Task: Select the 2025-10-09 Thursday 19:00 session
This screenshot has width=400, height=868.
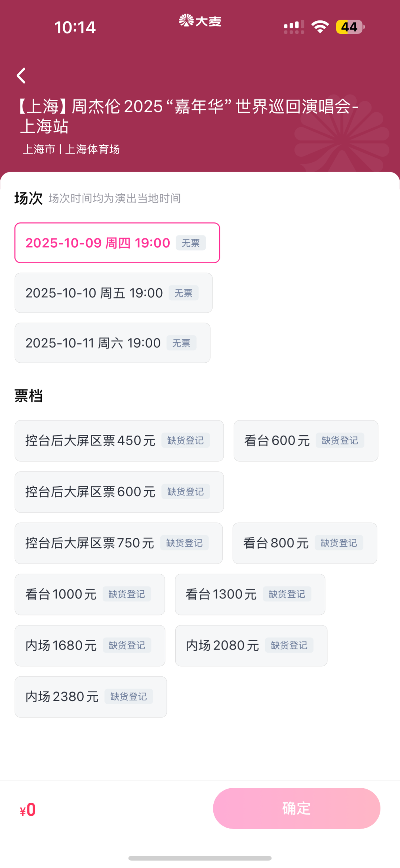Action: pos(117,243)
